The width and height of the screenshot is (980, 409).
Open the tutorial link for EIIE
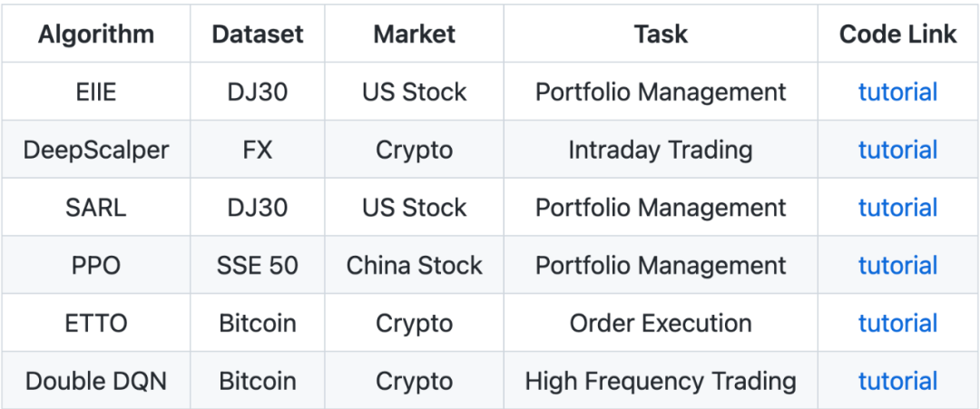coord(897,92)
